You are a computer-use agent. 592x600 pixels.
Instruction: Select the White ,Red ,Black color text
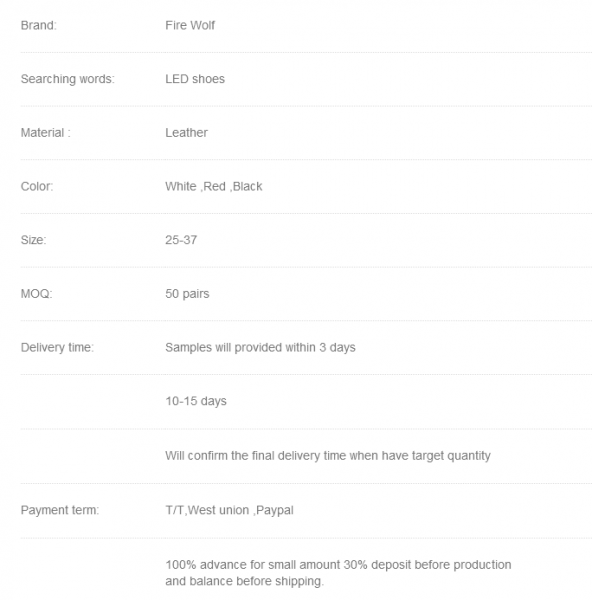214,186
